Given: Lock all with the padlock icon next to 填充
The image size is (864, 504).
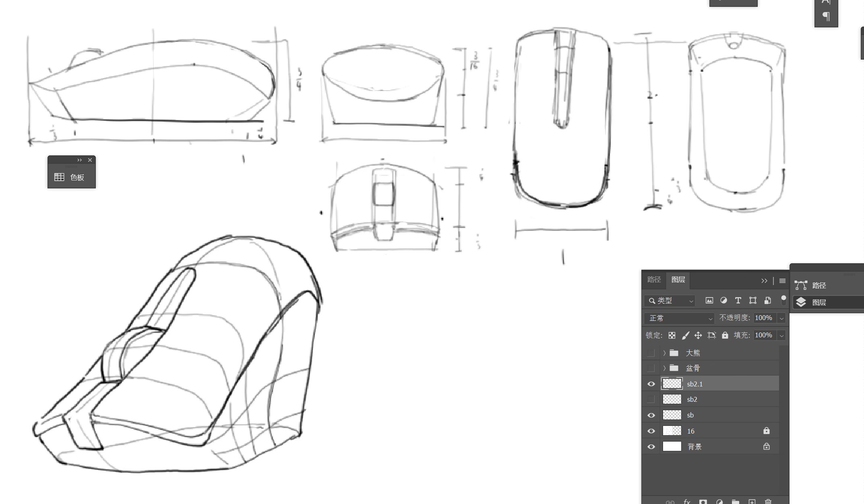Looking at the screenshot, I should point(725,335).
